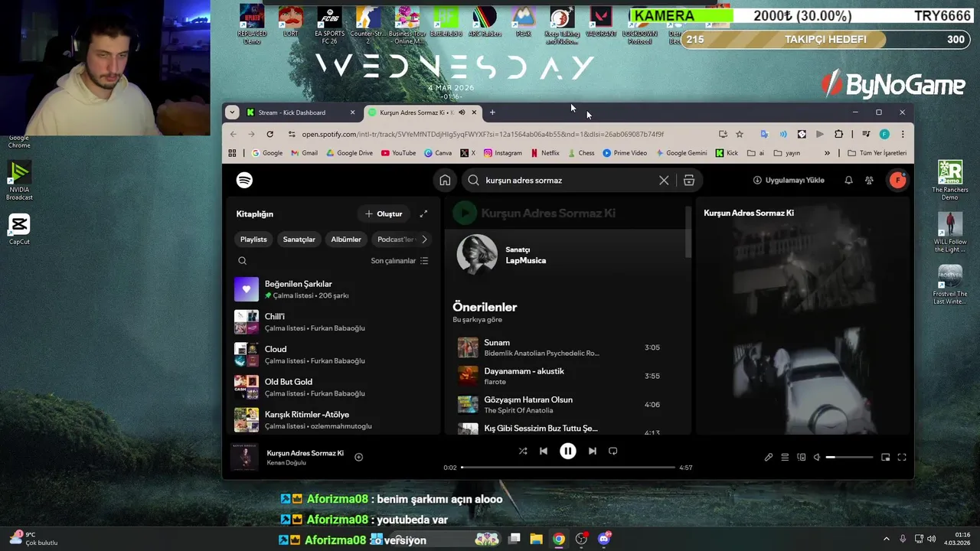Skip to the previous track
Viewport: 980px width, 551px height.
544,452
